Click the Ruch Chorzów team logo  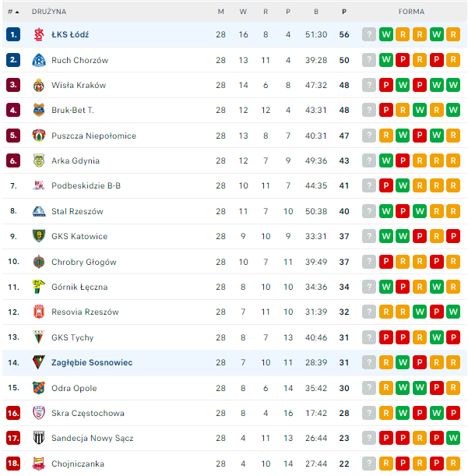[x=39, y=60]
